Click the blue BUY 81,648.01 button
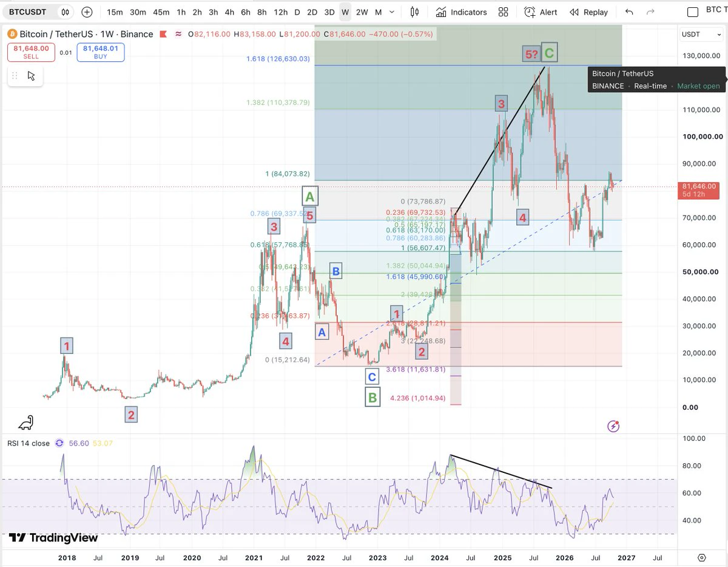Screen dimensions: 728x567 coord(101,52)
